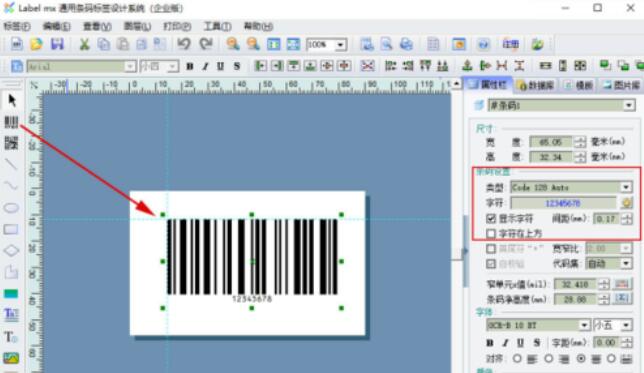Image resolution: width=644 pixels, height=373 pixels.
Task: Select the diamond shape tool
Action: pos(11,250)
